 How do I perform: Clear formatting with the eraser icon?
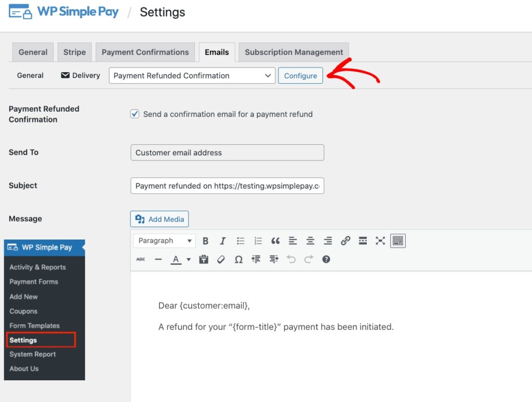pos(221,260)
